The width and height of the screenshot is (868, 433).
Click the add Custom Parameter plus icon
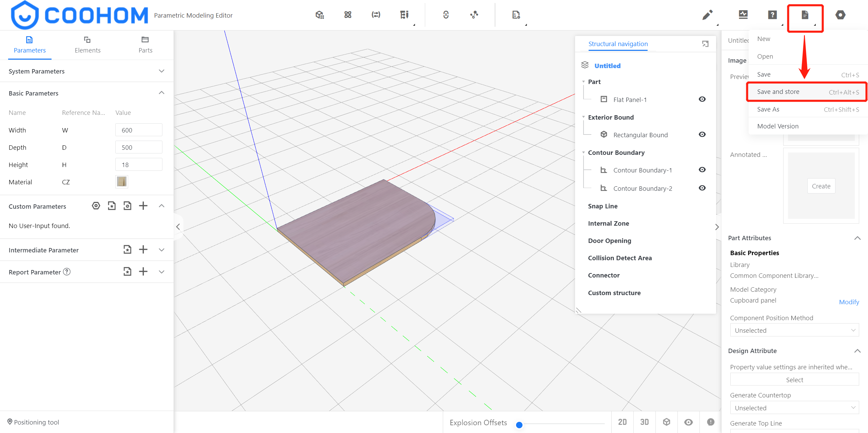click(x=143, y=206)
